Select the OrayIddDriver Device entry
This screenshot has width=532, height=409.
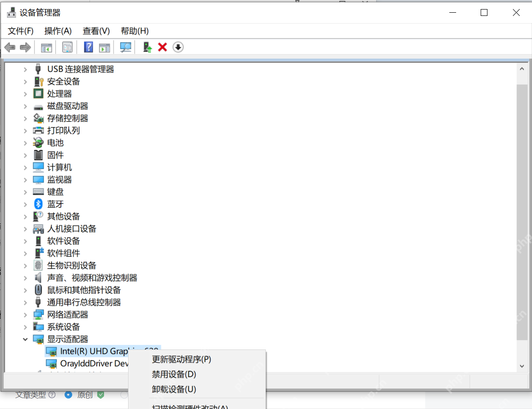coord(94,364)
